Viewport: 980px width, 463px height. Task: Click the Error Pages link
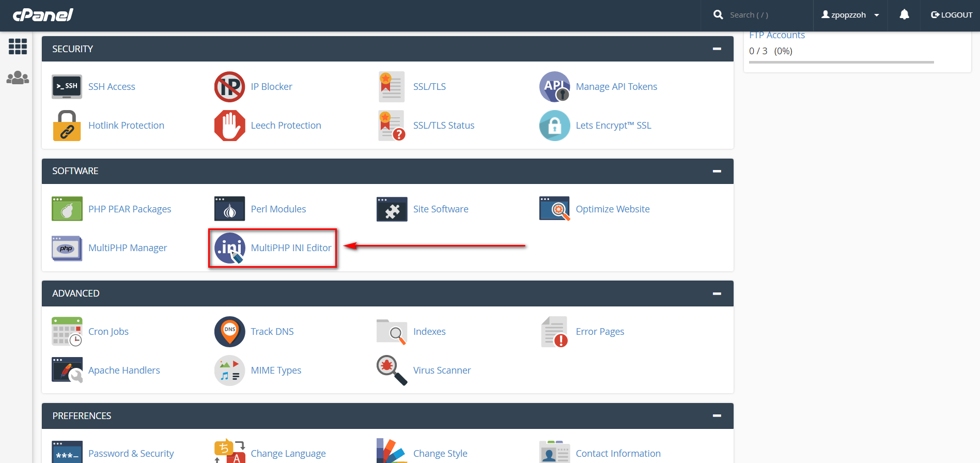point(600,331)
